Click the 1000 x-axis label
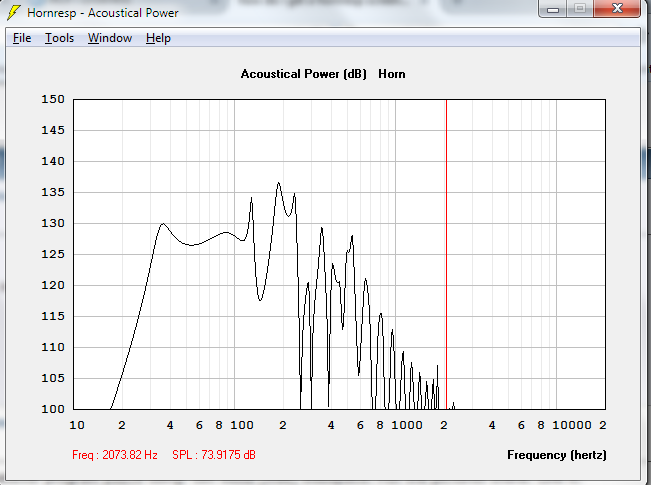The height and width of the screenshot is (485, 651). tap(407, 425)
